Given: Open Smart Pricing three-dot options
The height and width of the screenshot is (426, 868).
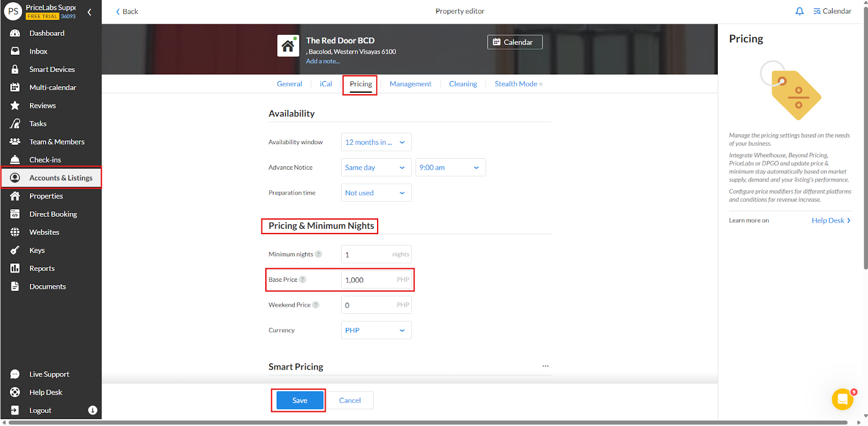Looking at the screenshot, I should point(545,366).
